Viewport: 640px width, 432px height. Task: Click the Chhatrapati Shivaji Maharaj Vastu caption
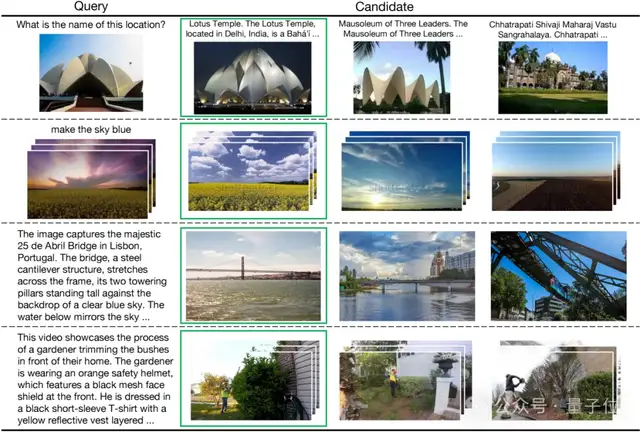click(550, 31)
